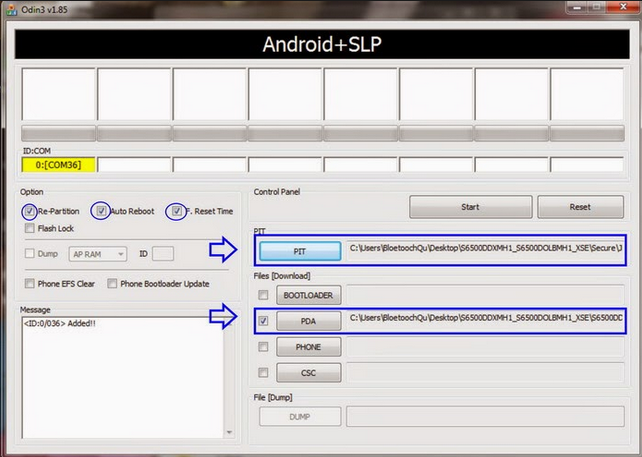This screenshot has height=457, width=642.
Task: Tick the Dump checkbox
Action: click(29, 253)
